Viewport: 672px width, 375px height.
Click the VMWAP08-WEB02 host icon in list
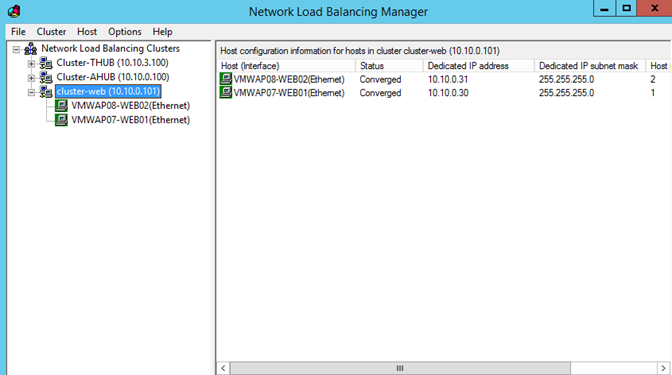pos(226,79)
